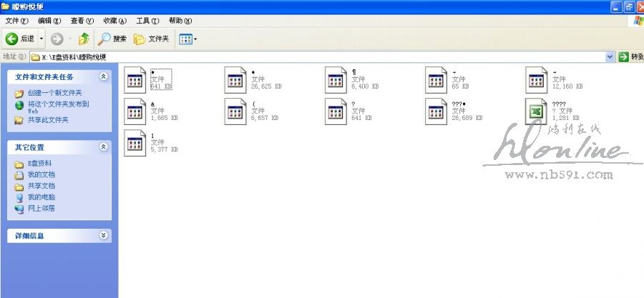Click the Up one level folder icon
644x298 pixels.
coord(84,39)
